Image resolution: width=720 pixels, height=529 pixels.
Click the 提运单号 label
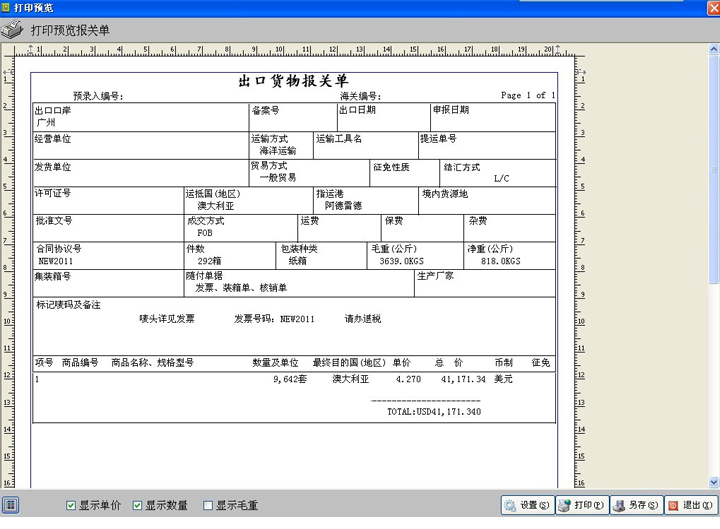[439, 138]
